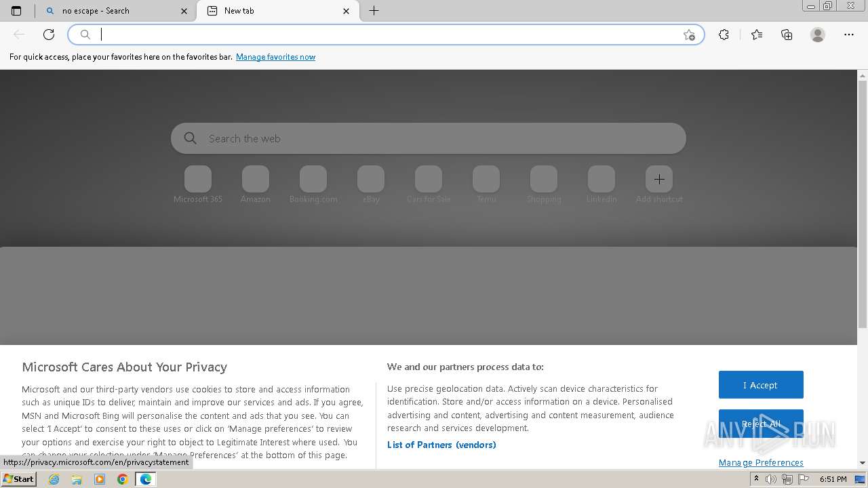Launch Google Chrome from the taskbar
This screenshot has height=488, width=868.
tap(123, 479)
